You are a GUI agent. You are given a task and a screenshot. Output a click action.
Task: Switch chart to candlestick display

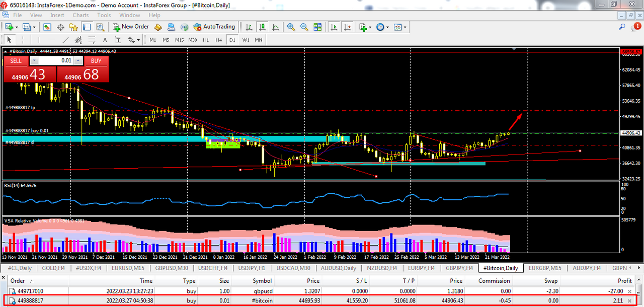(262, 27)
